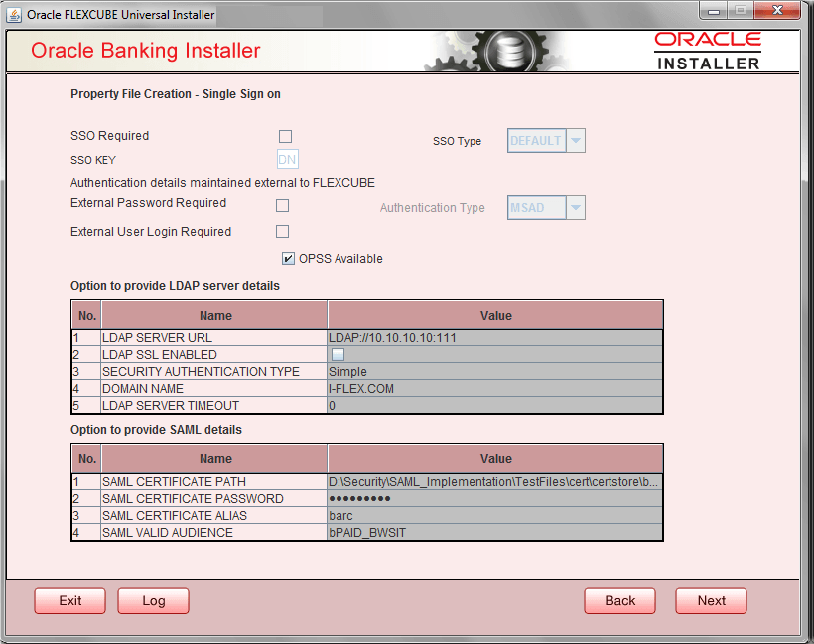This screenshot has width=814, height=644.
Task: Enable External User Login Required
Action: point(282,231)
